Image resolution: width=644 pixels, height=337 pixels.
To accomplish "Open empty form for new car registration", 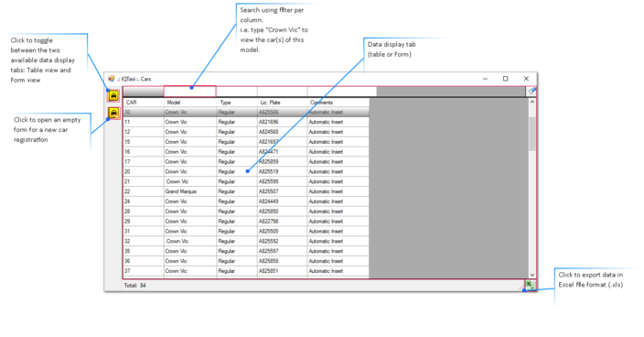I will click(x=113, y=113).
